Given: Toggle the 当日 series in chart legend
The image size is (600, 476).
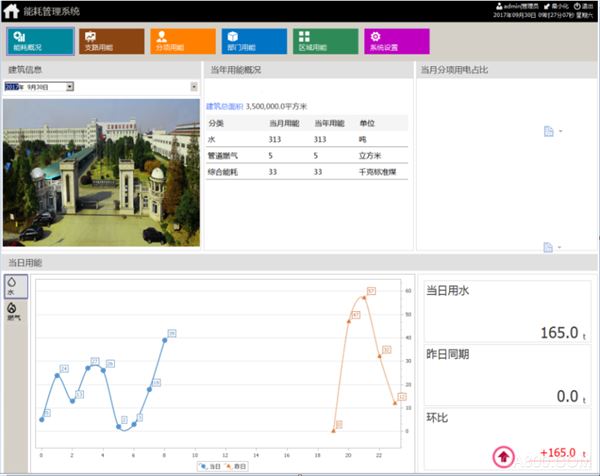Looking at the screenshot, I should 210,466.
